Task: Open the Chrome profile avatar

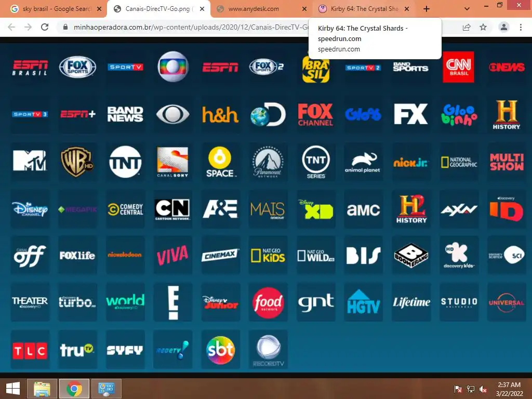Action: (504, 27)
